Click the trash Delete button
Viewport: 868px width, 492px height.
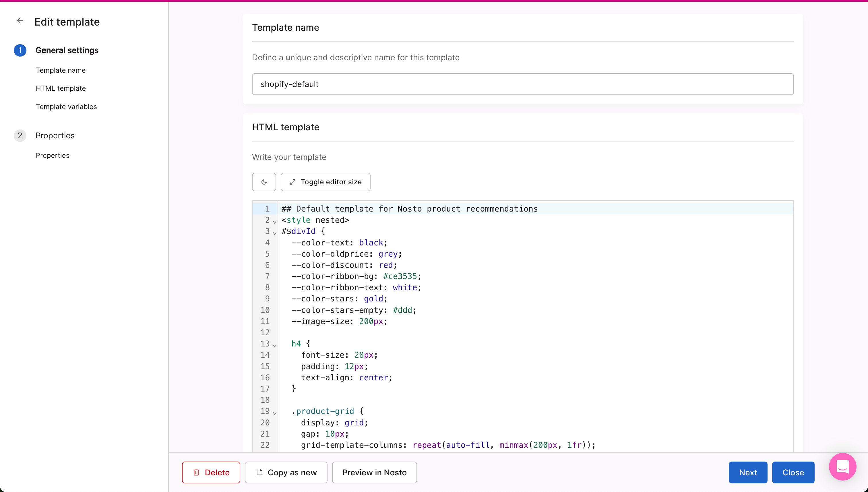[211, 472]
